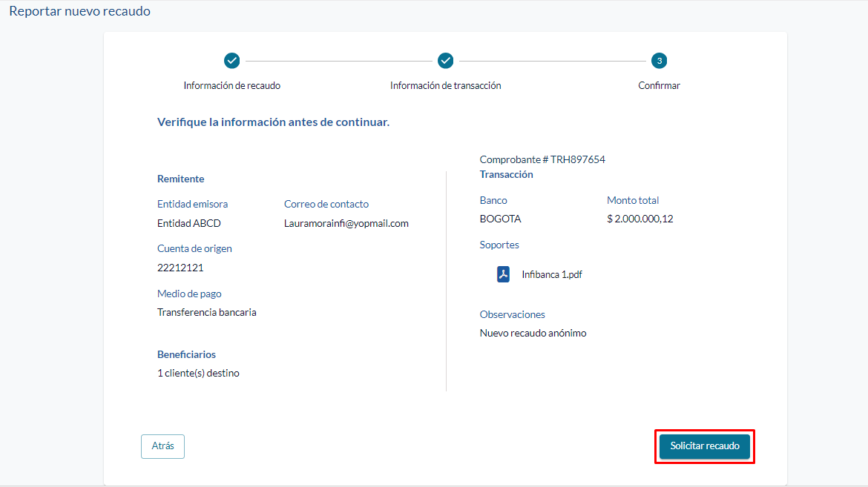Open the Infibanca 1.pdf attachment link
The width and height of the screenshot is (868, 487).
552,274
